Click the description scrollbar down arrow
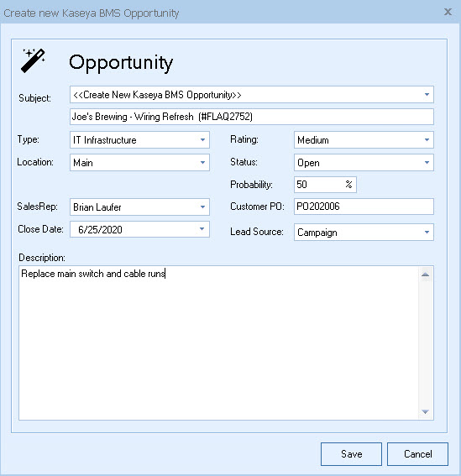 [x=426, y=411]
